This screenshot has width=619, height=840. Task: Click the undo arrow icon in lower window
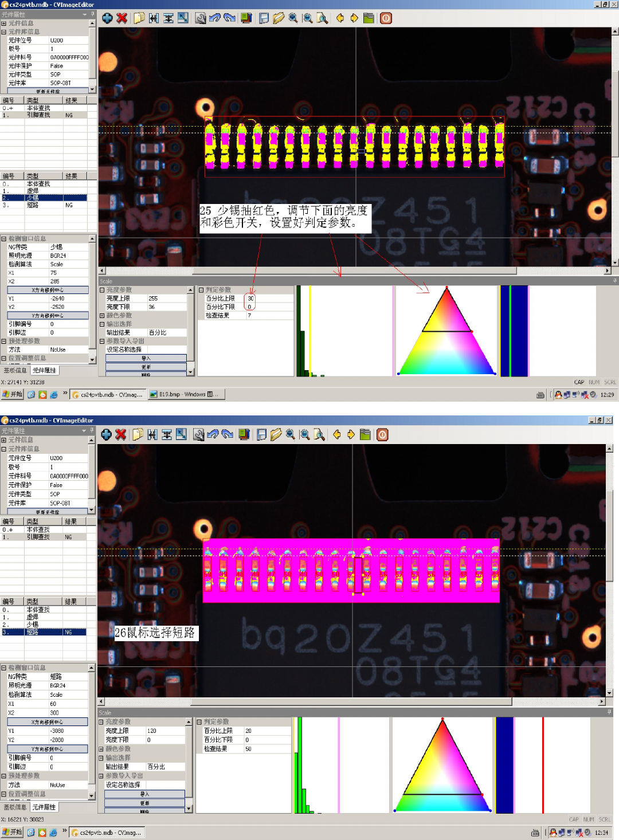click(213, 434)
